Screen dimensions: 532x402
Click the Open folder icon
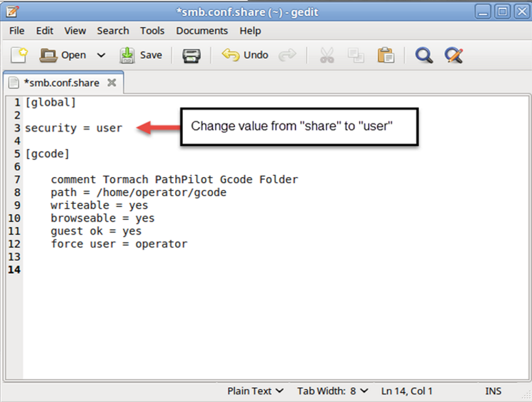[x=48, y=55]
